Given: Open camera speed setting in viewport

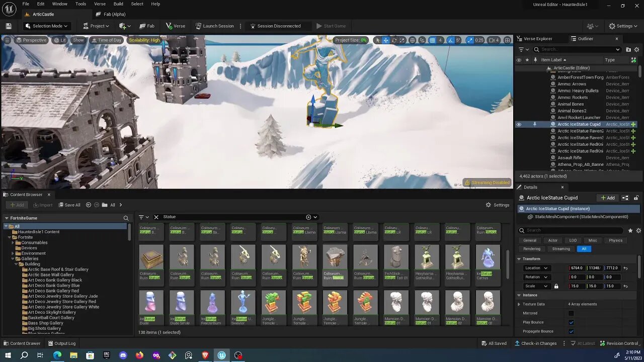Looking at the screenshot, I should click(494, 40).
